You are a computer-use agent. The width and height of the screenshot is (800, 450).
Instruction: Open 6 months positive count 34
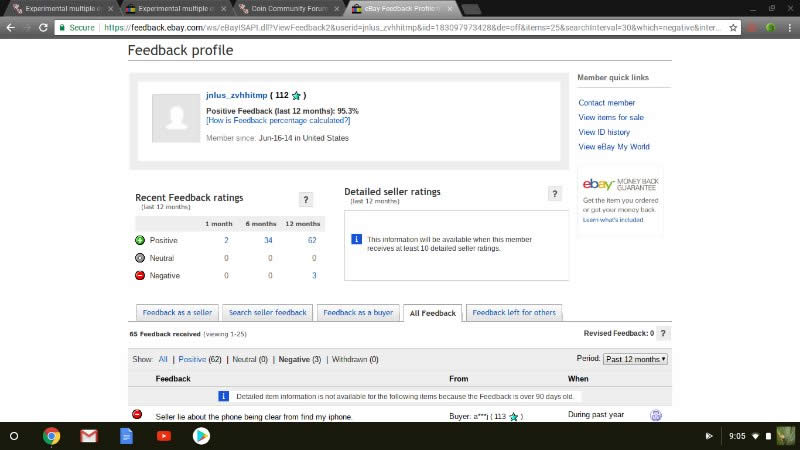(x=268, y=240)
